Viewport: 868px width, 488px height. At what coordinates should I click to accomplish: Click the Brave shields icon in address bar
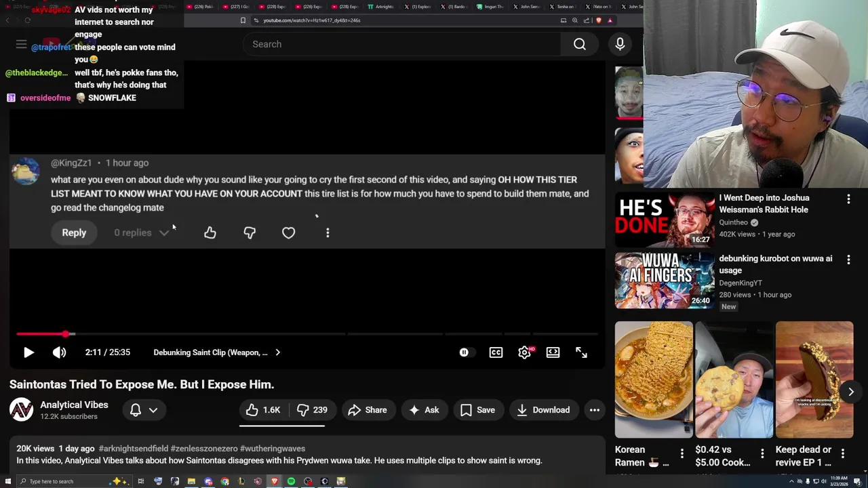coord(598,20)
